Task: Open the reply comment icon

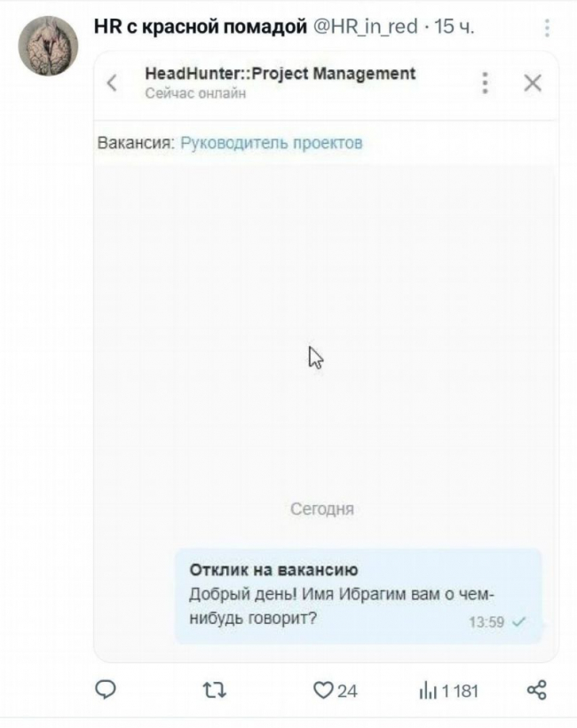Action: coord(106,690)
